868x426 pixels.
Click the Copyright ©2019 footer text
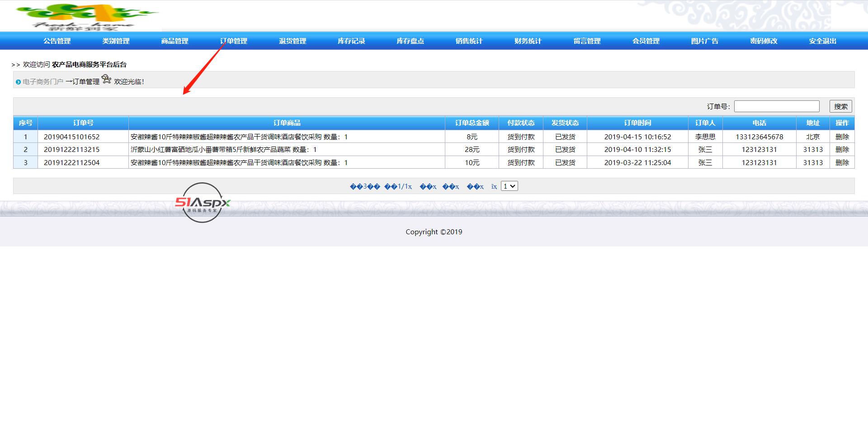click(x=434, y=232)
